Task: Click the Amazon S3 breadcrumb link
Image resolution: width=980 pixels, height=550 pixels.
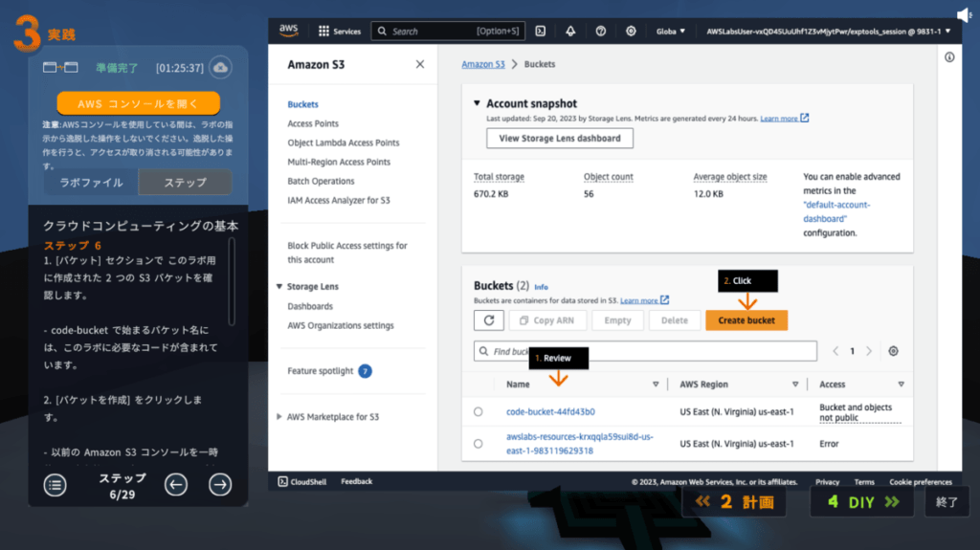Action: tap(483, 64)
